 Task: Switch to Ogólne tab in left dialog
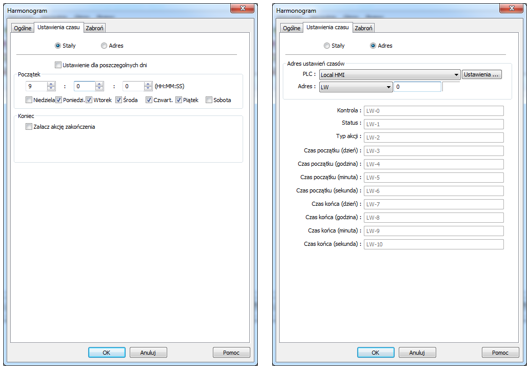coord(23,28)
